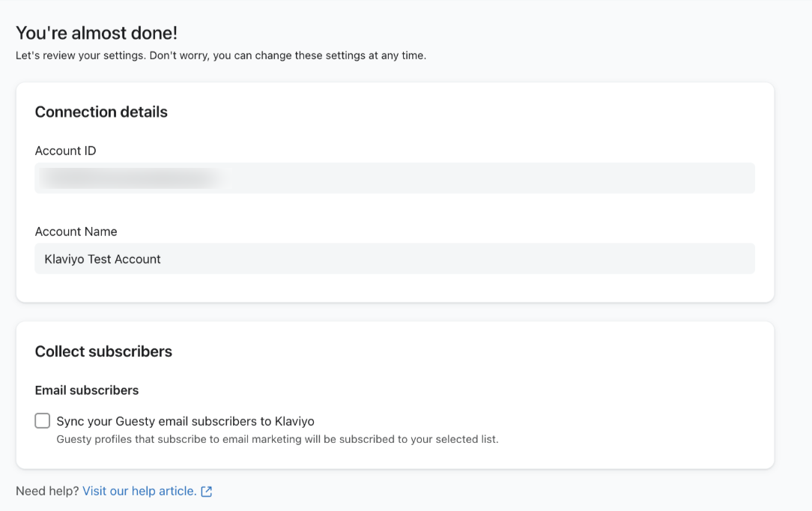Click the Email subscribers subheading
The width and height of the screenshot is (812, 511).
coord(87,390)
